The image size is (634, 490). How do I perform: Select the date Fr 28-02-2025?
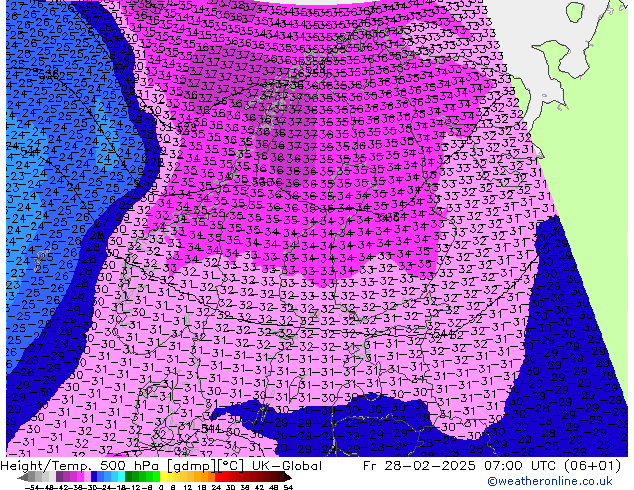pyautogui.click(x=419, y=466)
